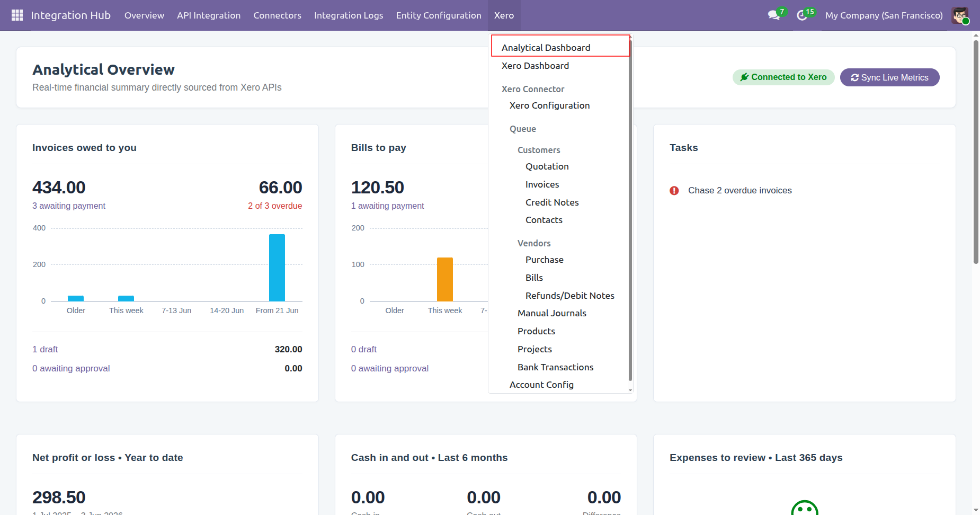Open the conversations chat bubble icon
This screenshot has width=980, height=515.
pos(774,15)
